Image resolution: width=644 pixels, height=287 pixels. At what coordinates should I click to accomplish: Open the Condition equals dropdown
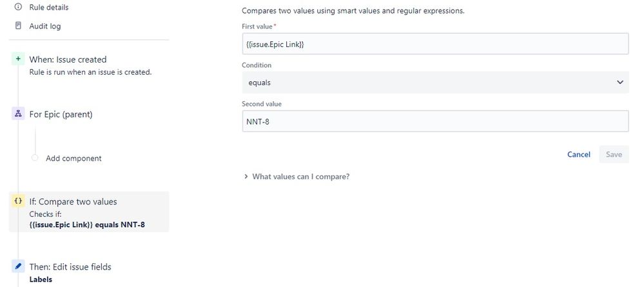click(x=435, y=83)
